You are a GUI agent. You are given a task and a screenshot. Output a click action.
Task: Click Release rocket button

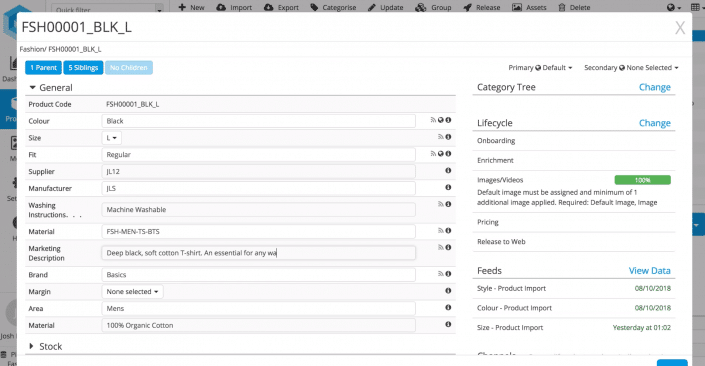pos(482,7)
